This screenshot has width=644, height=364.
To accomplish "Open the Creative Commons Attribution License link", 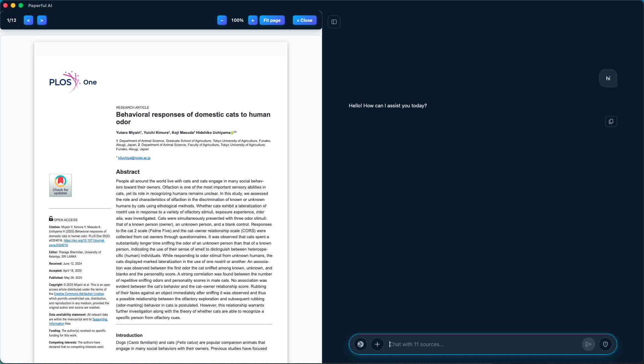I will (x=79, y=294).
